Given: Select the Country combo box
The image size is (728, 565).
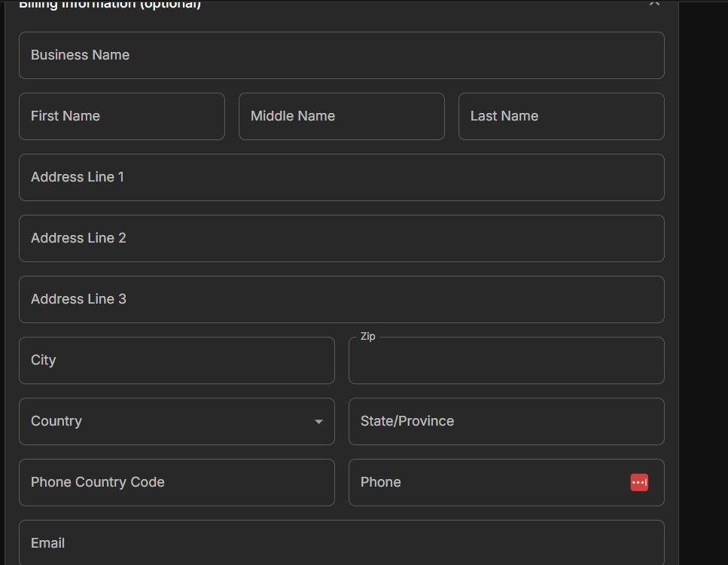Looking at the screenshot, I should click(x=176, y=421).
